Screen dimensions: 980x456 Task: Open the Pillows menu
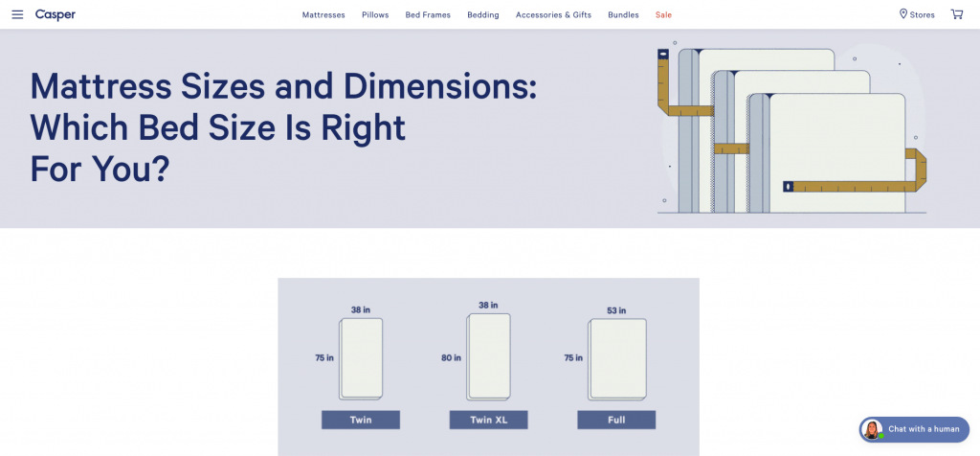[375, 15]
